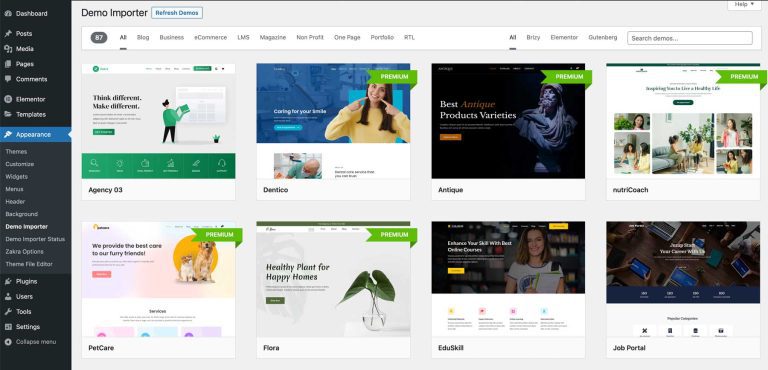Screen dimensions: 768x370
Task: Filter demos by Portfolio category
Action: pos(382,38)
